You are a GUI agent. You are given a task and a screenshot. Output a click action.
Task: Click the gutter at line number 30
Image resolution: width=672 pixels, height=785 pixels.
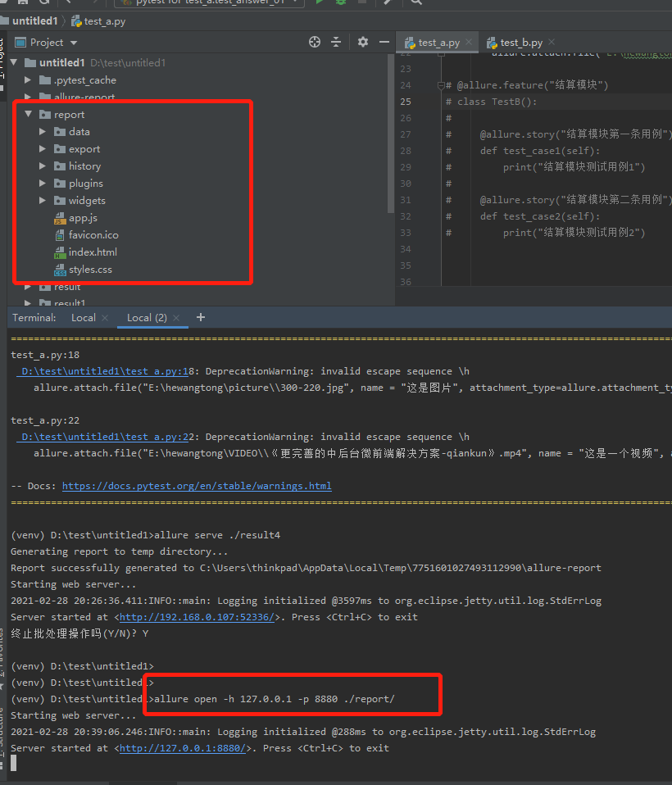pyautogui.click(x=406, y=184)
